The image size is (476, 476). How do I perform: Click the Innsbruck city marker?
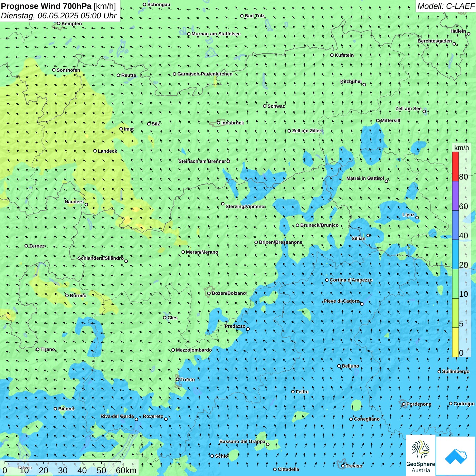(219, 123)
